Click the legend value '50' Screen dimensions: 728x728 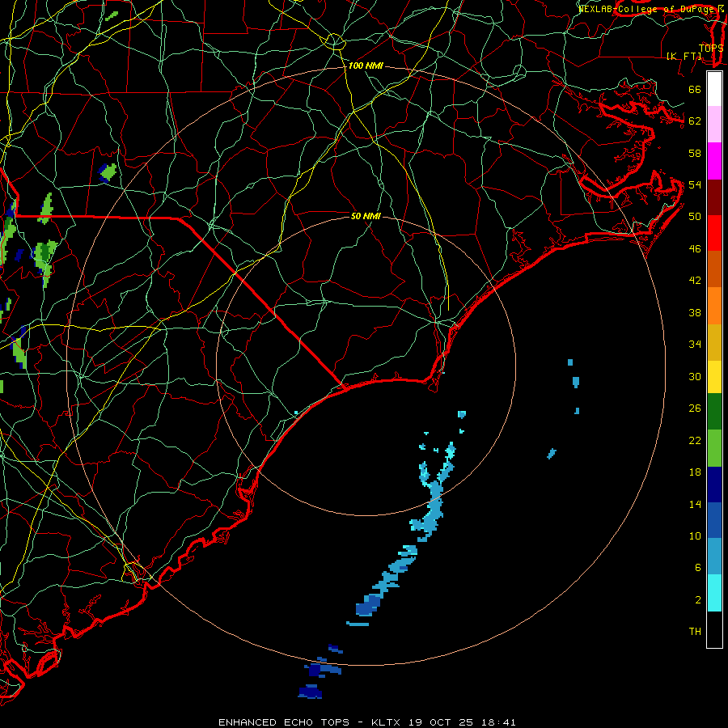click(695, 216)
